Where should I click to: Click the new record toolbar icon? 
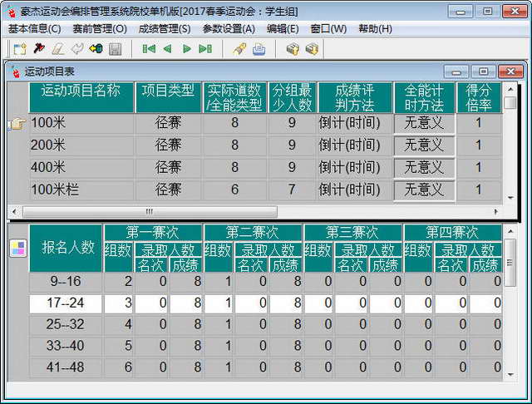pos(20,49)
